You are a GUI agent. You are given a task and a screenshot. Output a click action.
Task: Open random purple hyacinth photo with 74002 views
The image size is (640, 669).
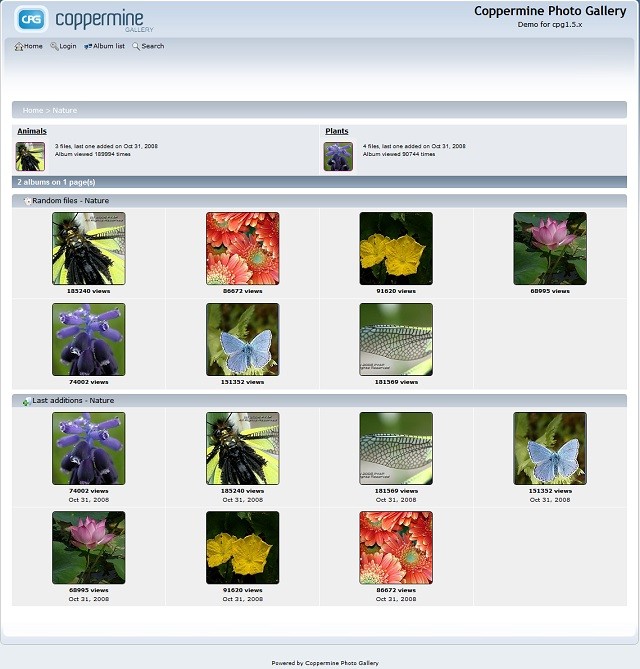tap(89, 340)
